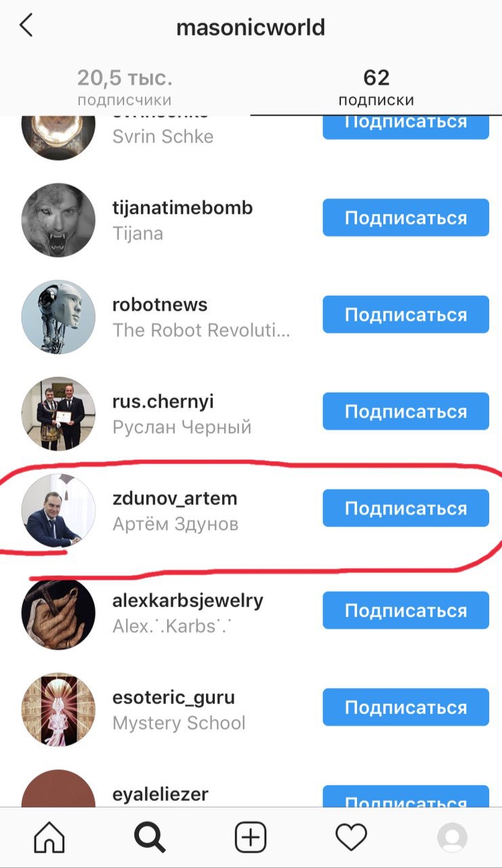Image resolution: width=502 pixels, height=868 pixels.
Task: Open the alexkarbsjewelry username link
Action: click(188, 600)
